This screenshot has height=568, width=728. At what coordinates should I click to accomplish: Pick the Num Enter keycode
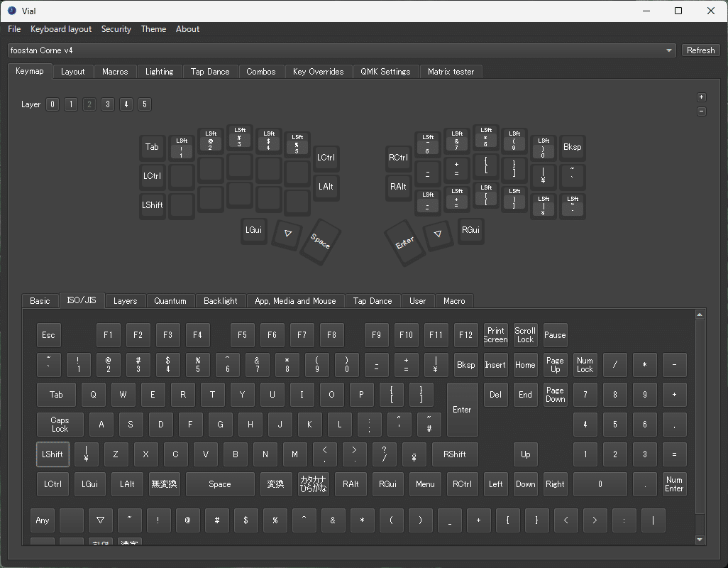(x=674, y=484)
